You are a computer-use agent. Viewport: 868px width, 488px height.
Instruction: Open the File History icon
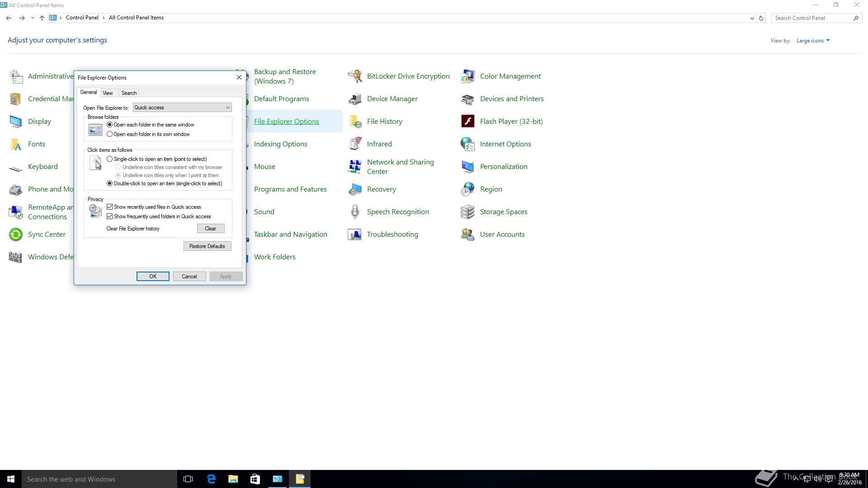click(x=355, y=122)
